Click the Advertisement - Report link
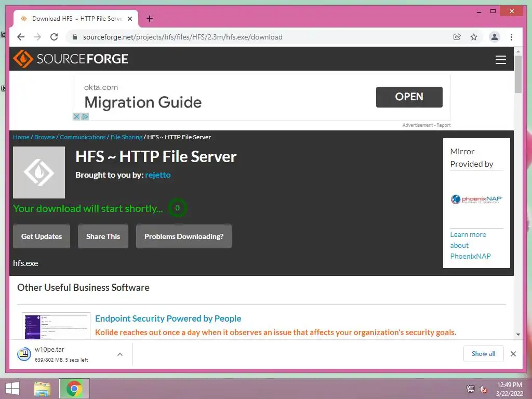 pyautogui.click(x=427, y=125)
